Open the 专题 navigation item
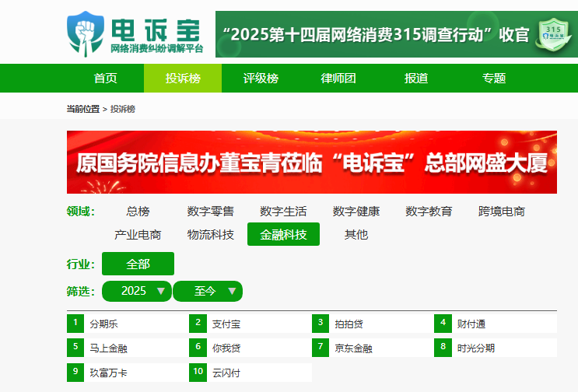The width and height of the screenshot is (578, 392). click(x=494, y=78)
